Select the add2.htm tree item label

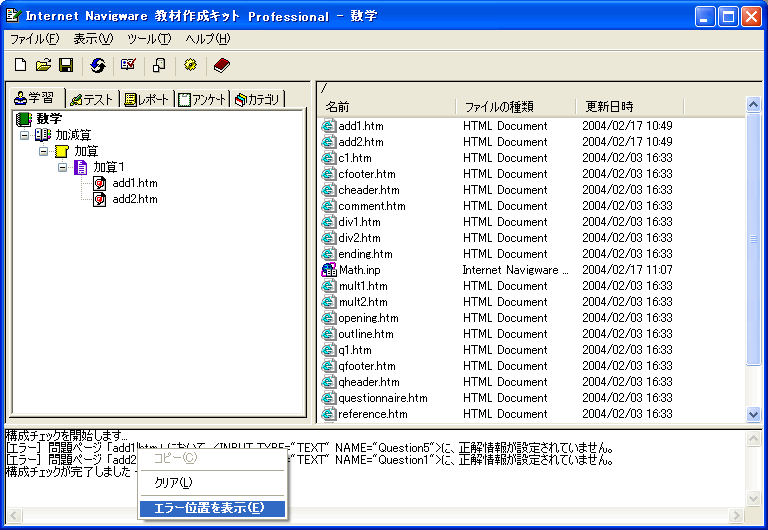click(135, 199)
